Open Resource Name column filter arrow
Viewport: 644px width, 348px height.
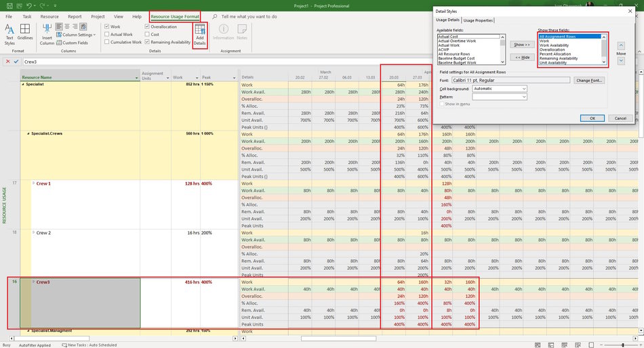(x=137, y=78)
